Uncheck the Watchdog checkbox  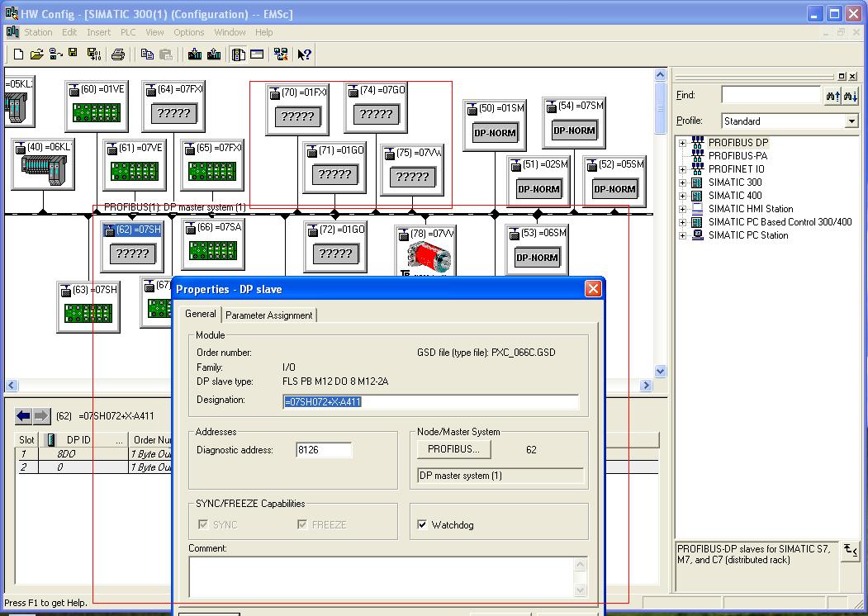423,524
